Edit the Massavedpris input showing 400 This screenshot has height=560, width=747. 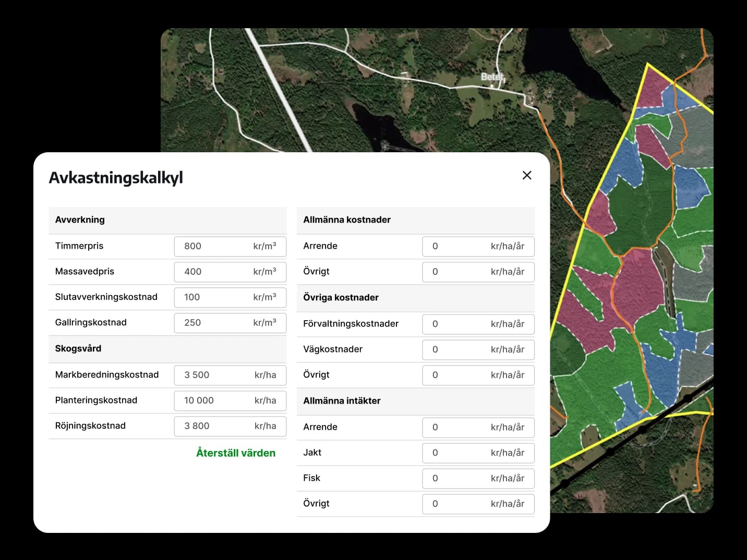230,272
